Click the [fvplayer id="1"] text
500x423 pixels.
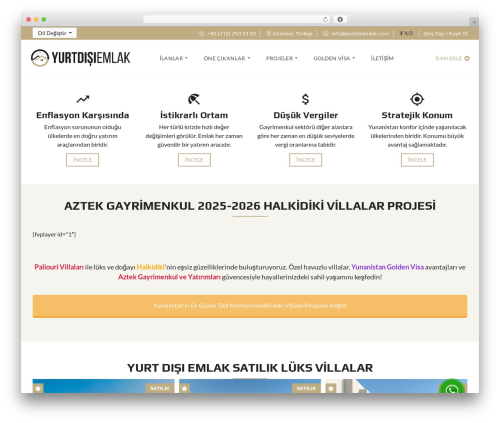pos(54,235)
